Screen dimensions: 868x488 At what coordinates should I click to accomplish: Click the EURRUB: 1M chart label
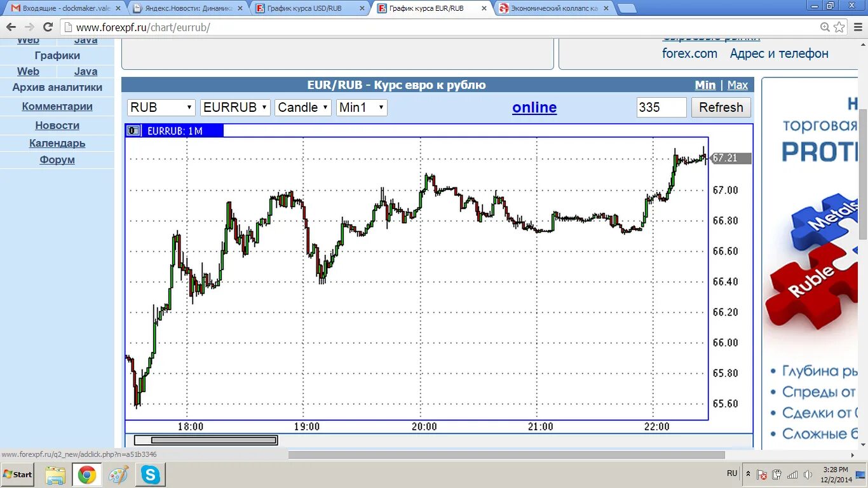tap(175, 131)
